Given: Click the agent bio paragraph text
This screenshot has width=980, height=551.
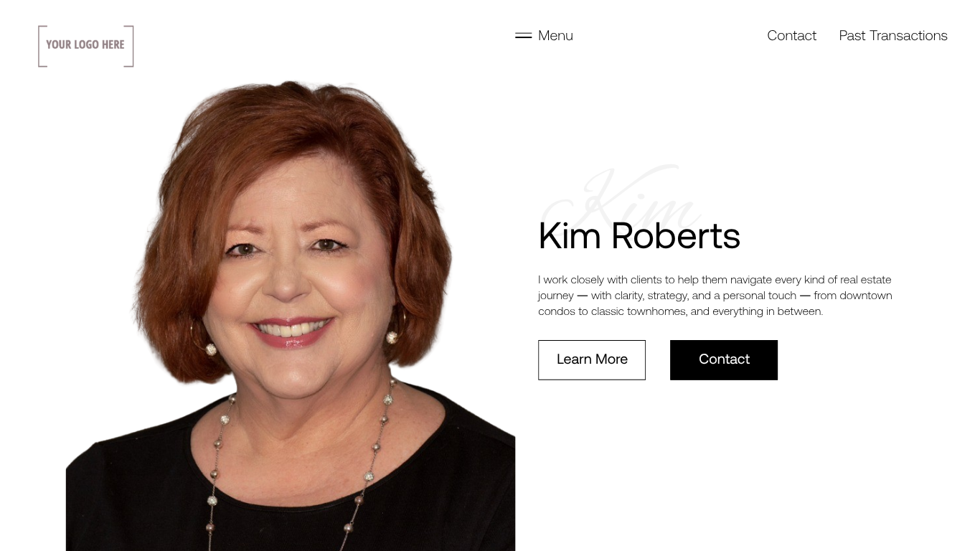Looking at the screenshot, I should [x=715, y=295].
